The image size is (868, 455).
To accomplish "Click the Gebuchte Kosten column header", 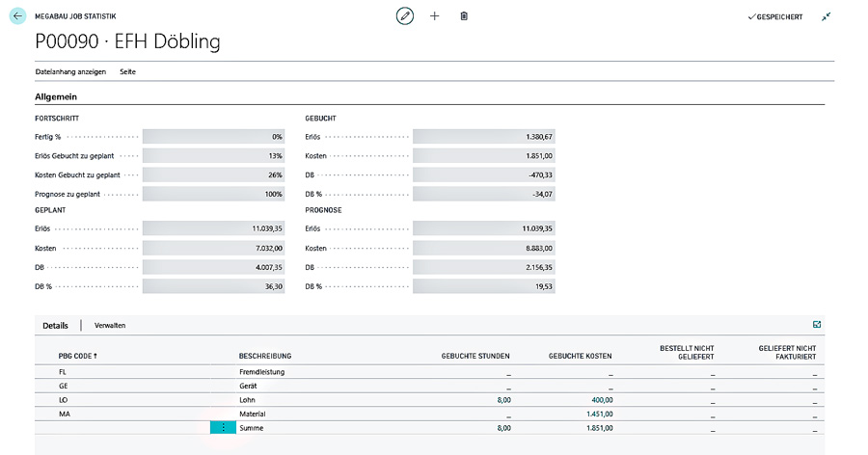I will [581, 356].
